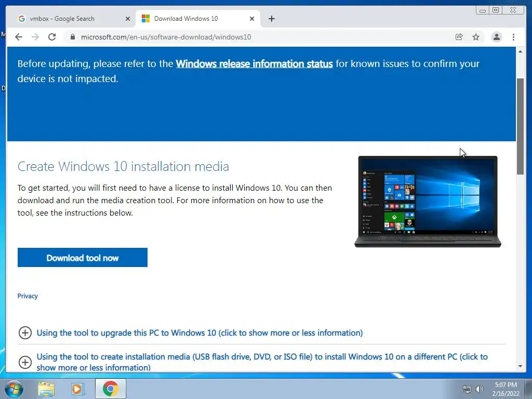Bookmark this page with the star icon

coord(476,37)
